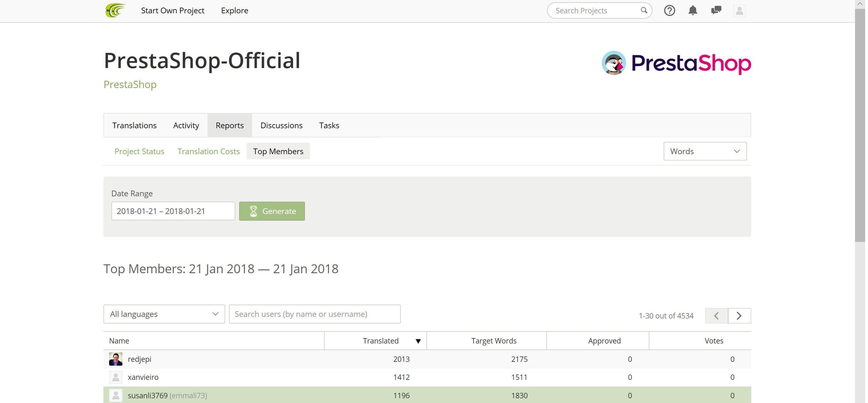The height and width of the screenshot is (403, 868).
Task: Open the Words unit dropdown
Action: [x=705, y=151]
